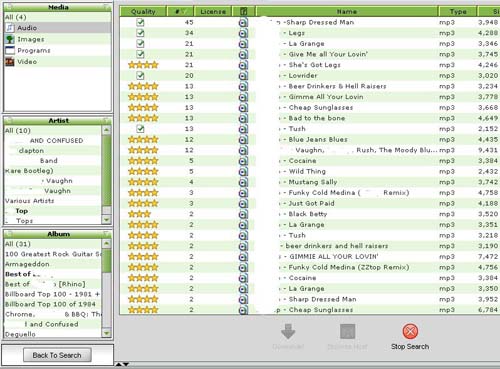Click the Album list scroll up arrow
This screenshot has height=369, width=500.
106,243
